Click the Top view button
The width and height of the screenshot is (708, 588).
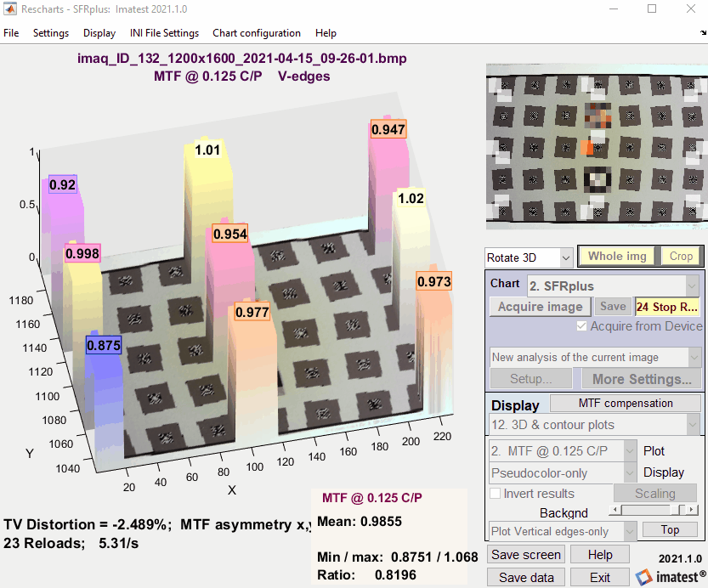point(670,529)
